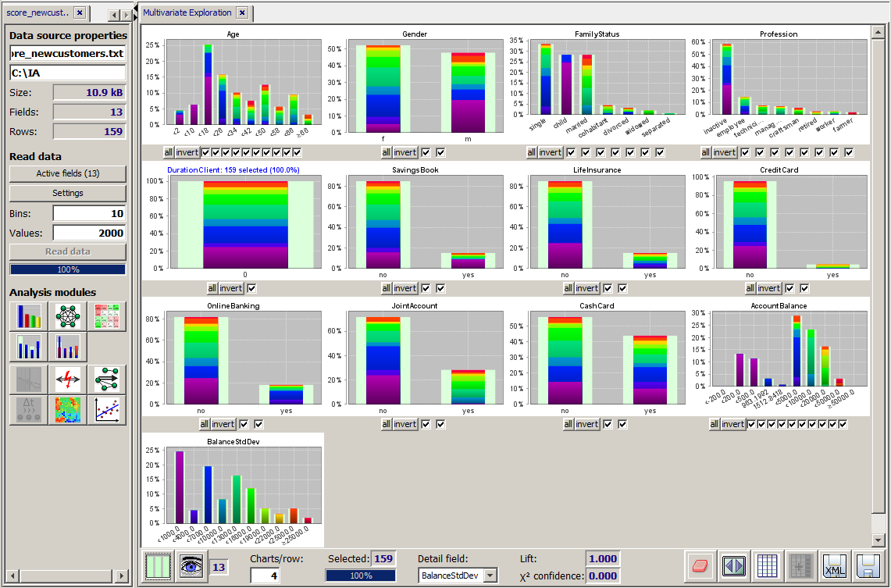Viewport: 891px width, 588px height.
Task: Open the Active fields (13) selector
Action: (x=67, y=173)
